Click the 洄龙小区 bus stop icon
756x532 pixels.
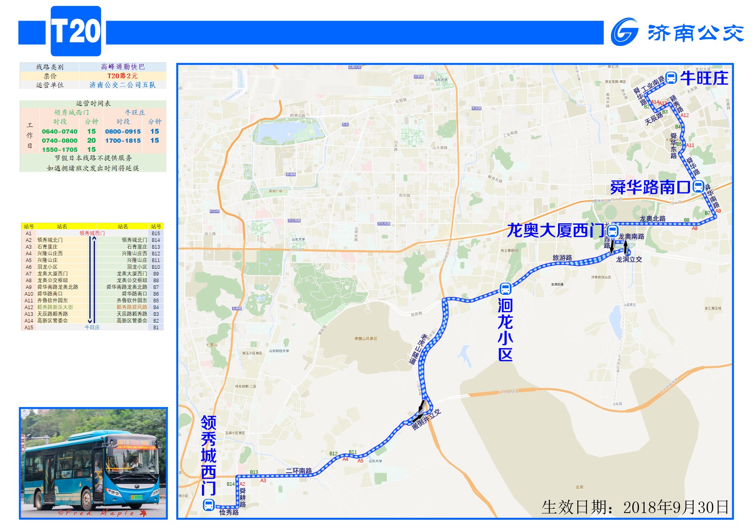point(505,289)
